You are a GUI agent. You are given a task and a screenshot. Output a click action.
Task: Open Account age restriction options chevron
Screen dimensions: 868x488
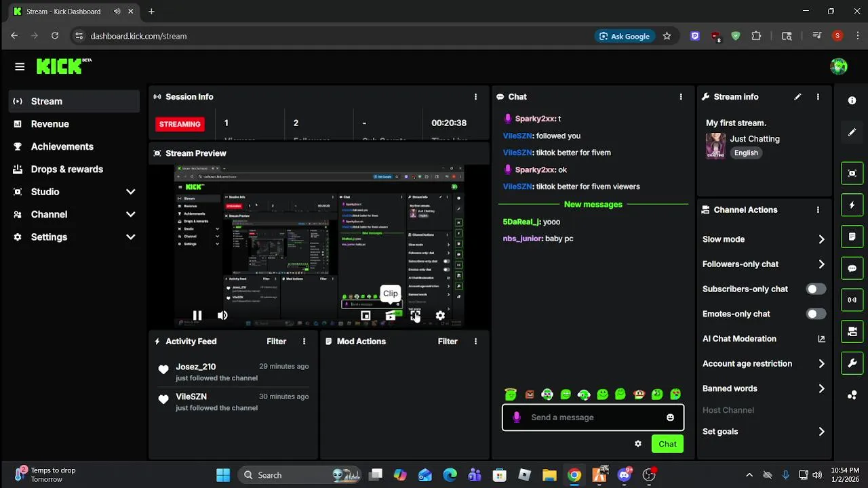pyautogui.click(x=821, y=364)
